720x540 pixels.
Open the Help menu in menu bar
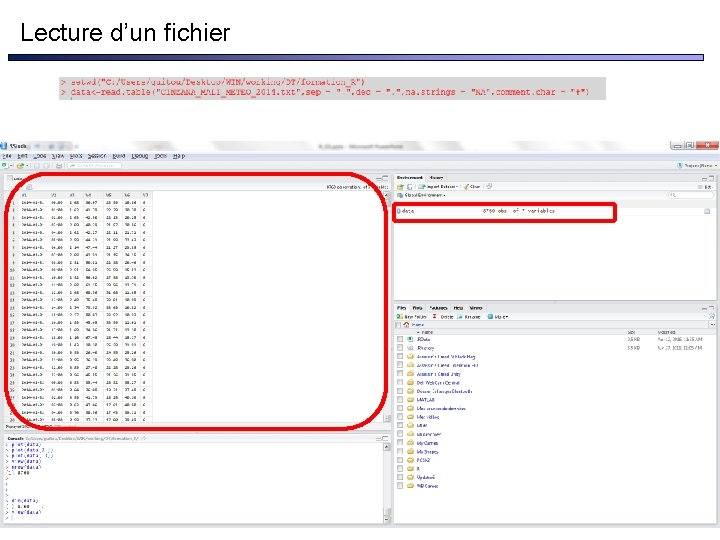click(179, 156)
